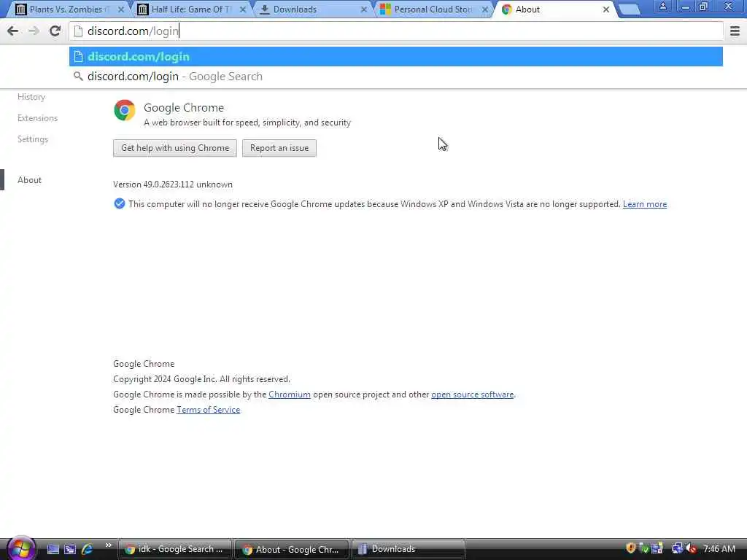Close the Half Life tab

pos(242,9)
